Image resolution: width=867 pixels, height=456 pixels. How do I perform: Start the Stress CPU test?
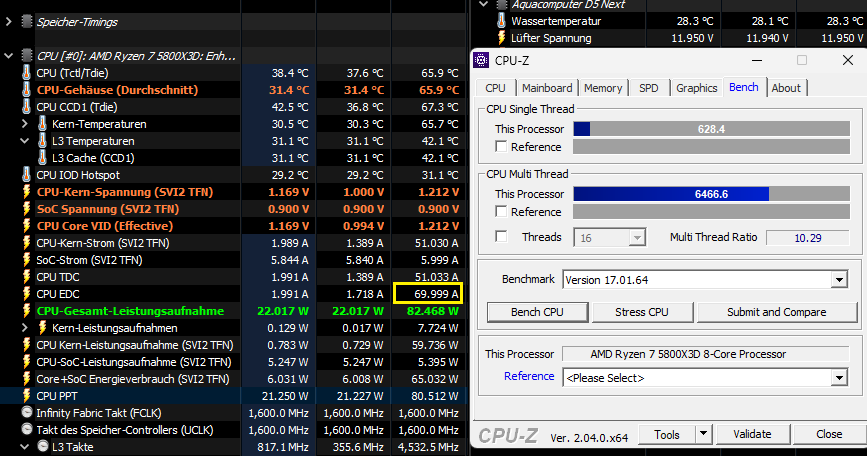pos(641,312)
